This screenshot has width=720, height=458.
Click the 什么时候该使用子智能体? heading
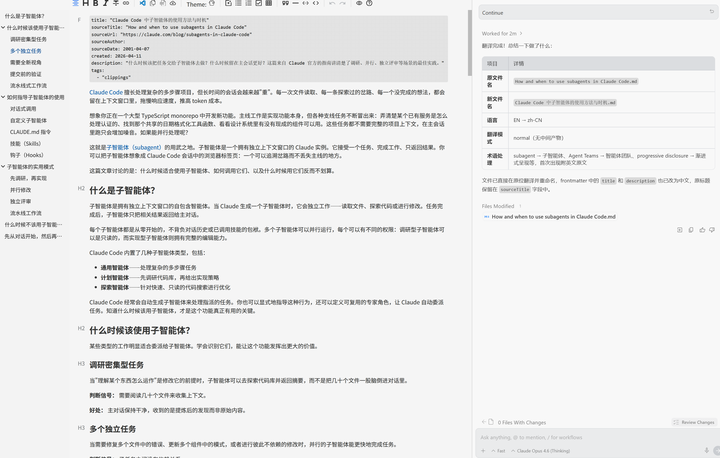[x=140, y=330]
